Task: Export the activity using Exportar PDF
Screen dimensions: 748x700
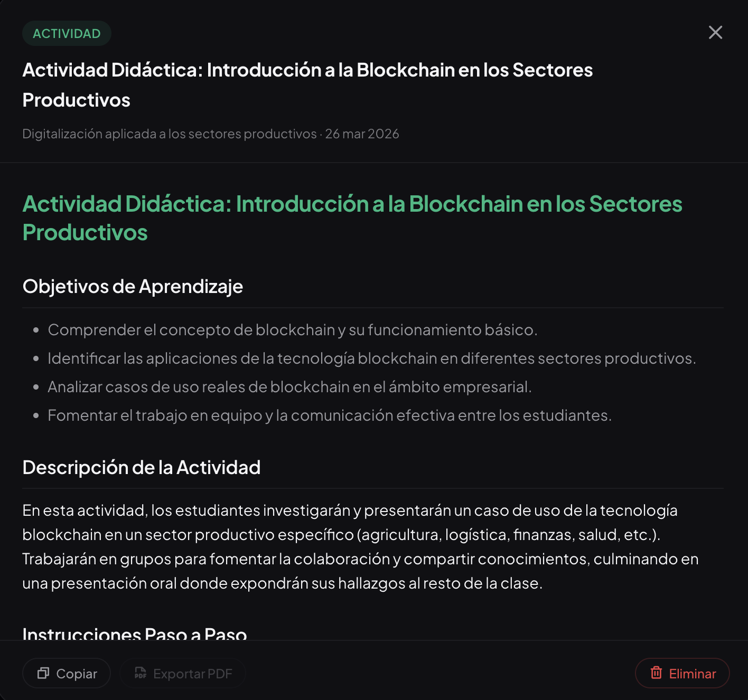Action: coord(183,673)
